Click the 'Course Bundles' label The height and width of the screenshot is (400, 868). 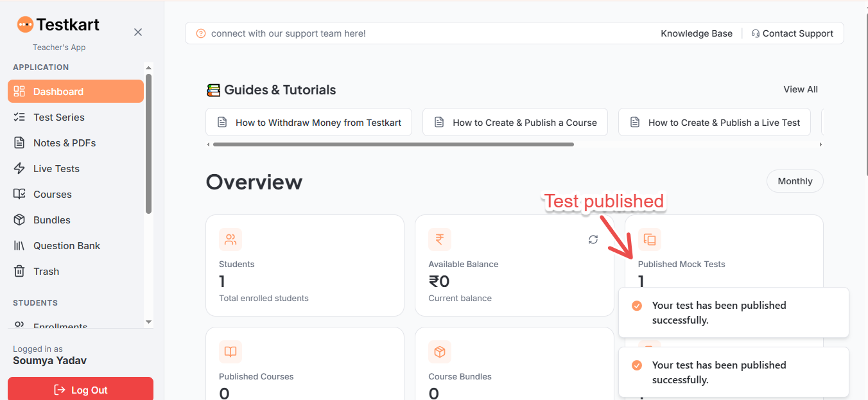click(460, 376)
